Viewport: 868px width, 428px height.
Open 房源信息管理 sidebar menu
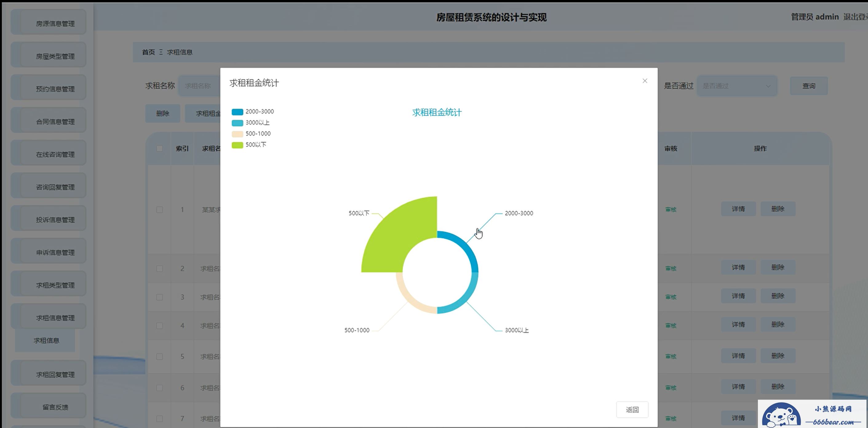tap(49, 22)
